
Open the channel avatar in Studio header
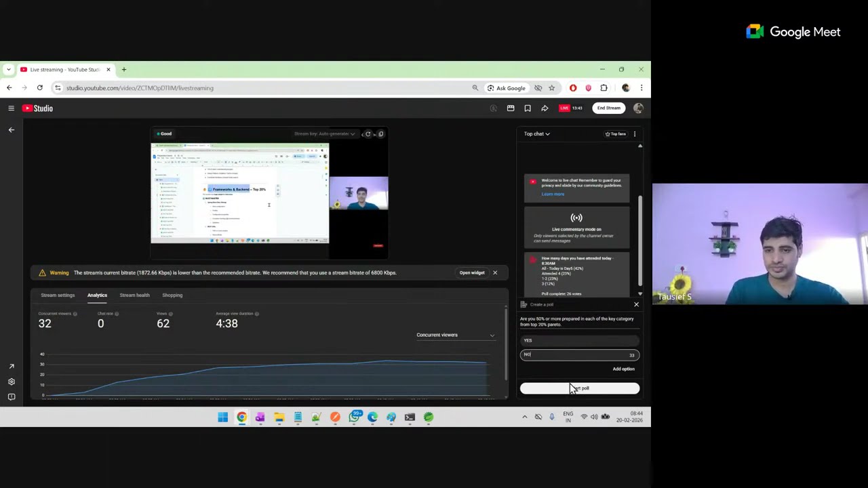(638, 108)
